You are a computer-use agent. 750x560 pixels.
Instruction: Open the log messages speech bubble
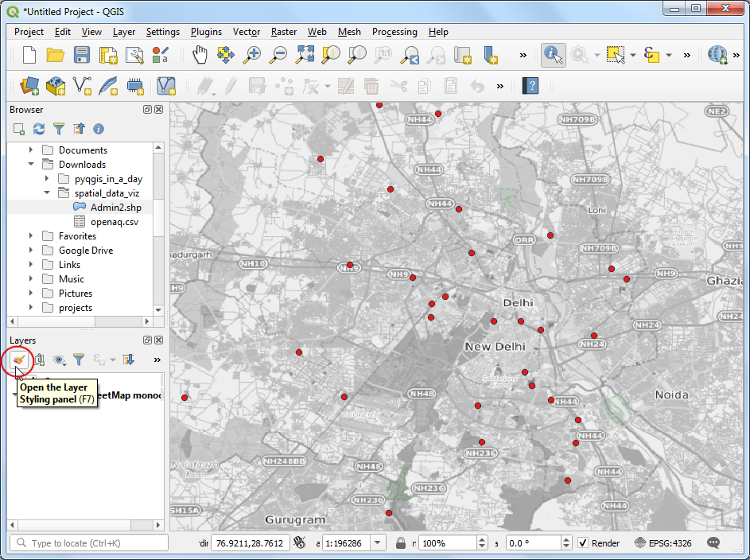(713, 542)
